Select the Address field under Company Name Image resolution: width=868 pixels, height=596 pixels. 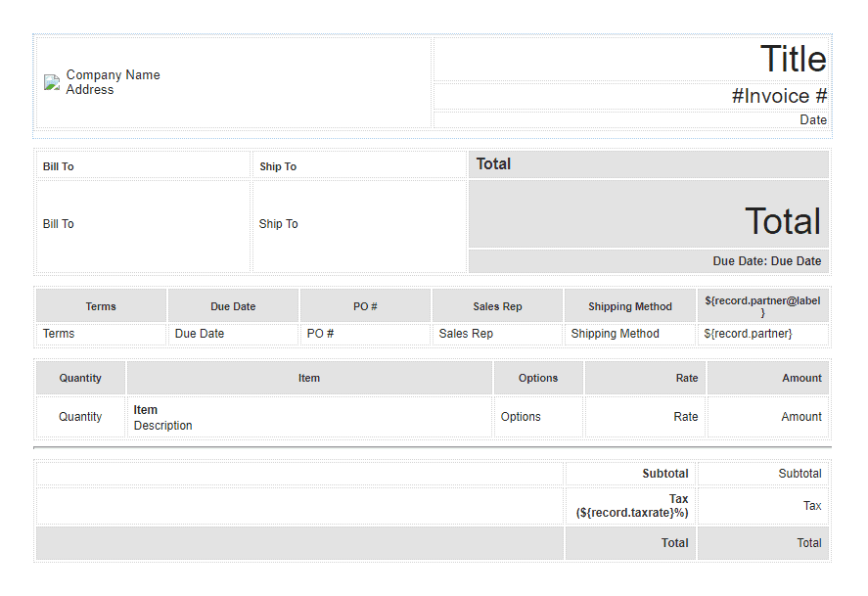90,90
